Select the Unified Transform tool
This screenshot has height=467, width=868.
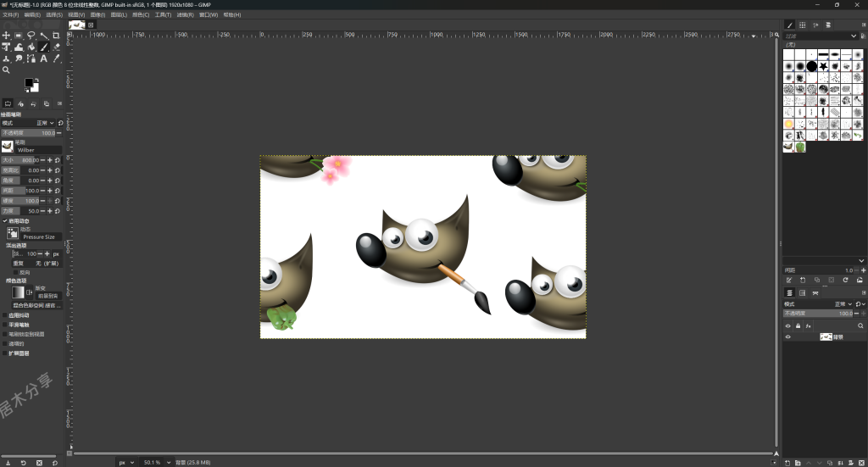pyautogui.click(x=6, y=47)
